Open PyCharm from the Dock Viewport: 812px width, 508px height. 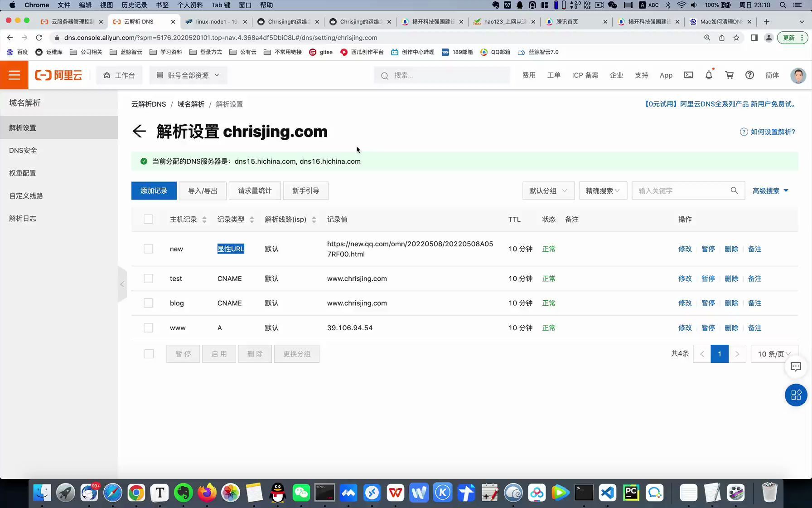(x=631, y=493)
